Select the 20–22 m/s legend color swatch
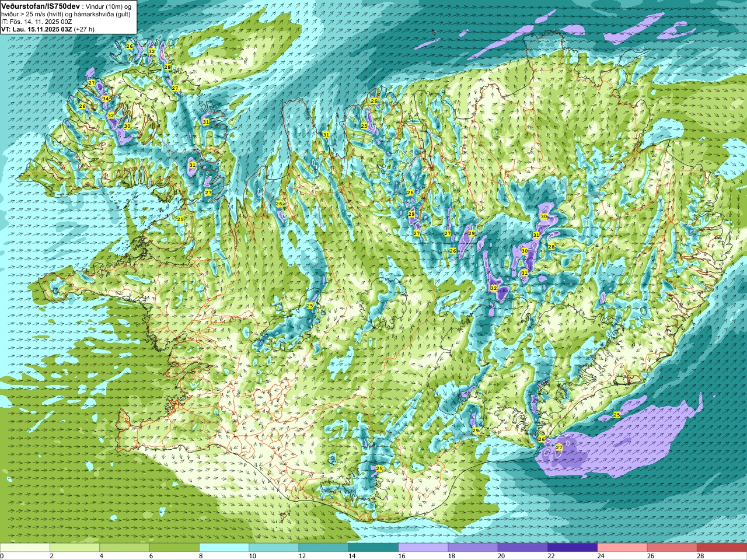The width and height of the screenshot is (747, 560). [x=523, y=548]
